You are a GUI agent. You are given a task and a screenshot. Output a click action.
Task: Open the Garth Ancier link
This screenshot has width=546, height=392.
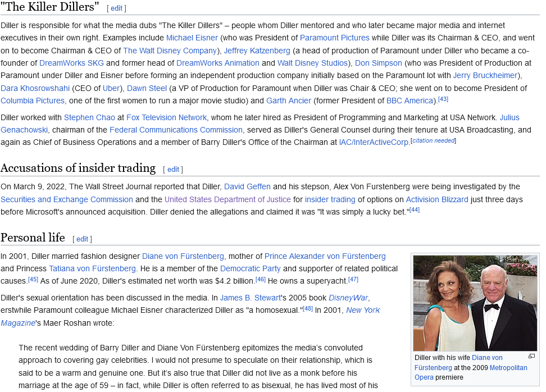289,101
